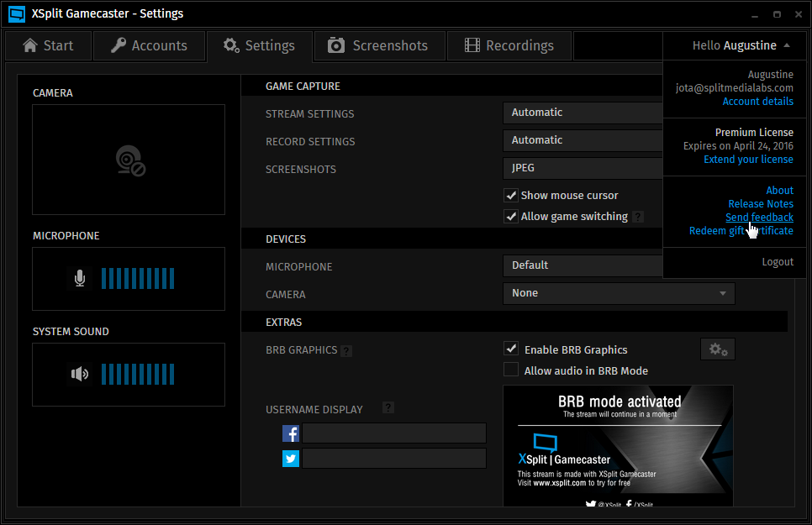
Task: Click the Screenshots tab camera icon
Action: 336,45
